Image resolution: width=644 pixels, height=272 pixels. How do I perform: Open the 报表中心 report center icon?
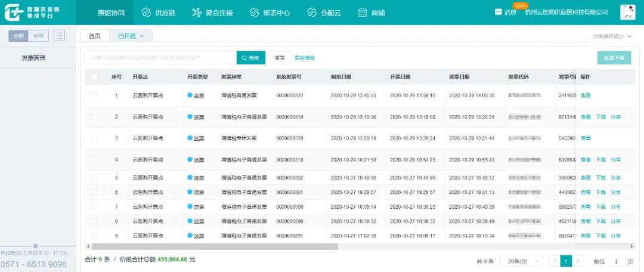pos(255,13)
